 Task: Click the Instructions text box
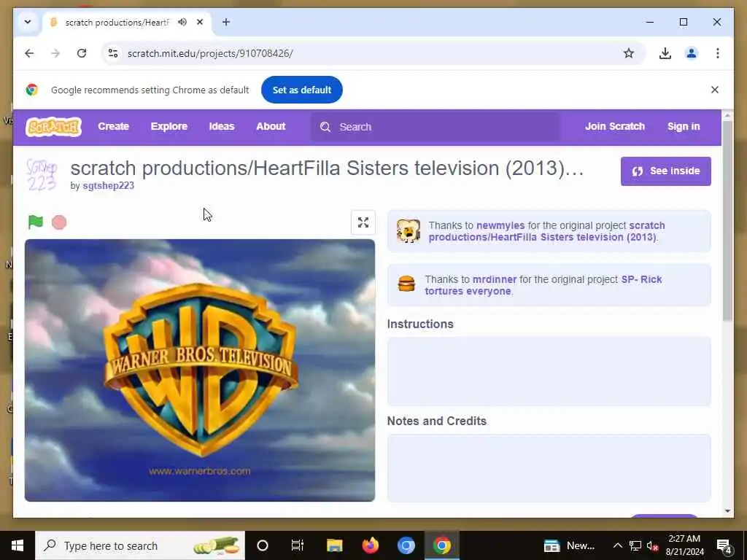549,371
